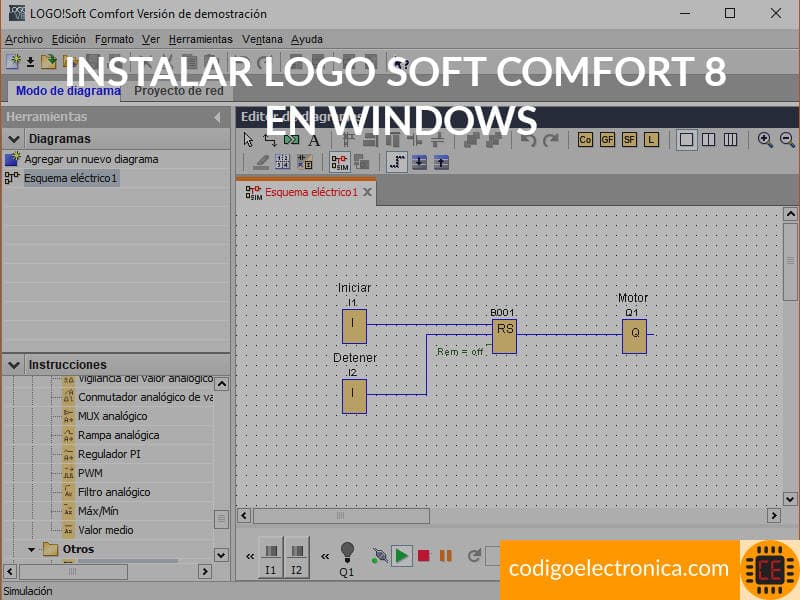Toggle the I1 input switch
Screen dimensions: 800x600
click(x=270, y=557)
